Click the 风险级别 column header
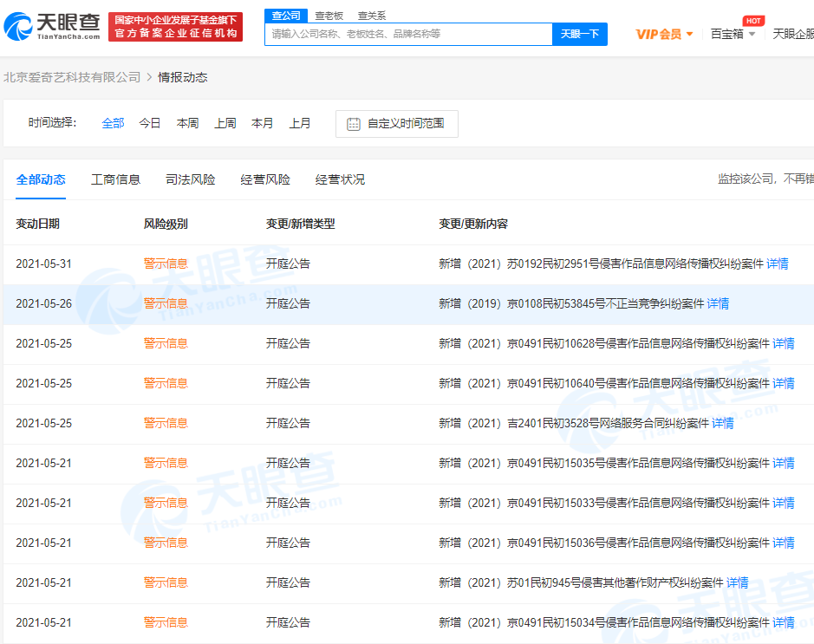The height and width of the screenshot is (644, 814). coord(166,224)
